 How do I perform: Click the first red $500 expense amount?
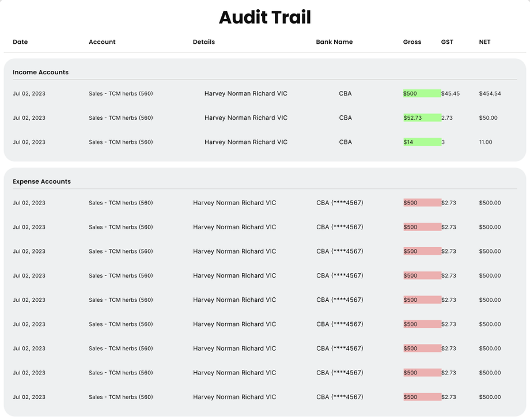[x=411, y=203]
